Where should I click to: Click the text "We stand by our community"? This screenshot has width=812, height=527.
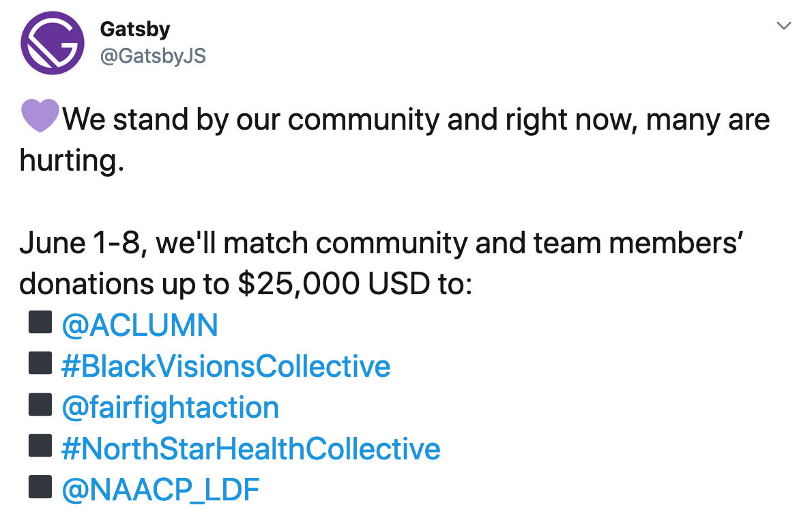(x=251, y=119)
